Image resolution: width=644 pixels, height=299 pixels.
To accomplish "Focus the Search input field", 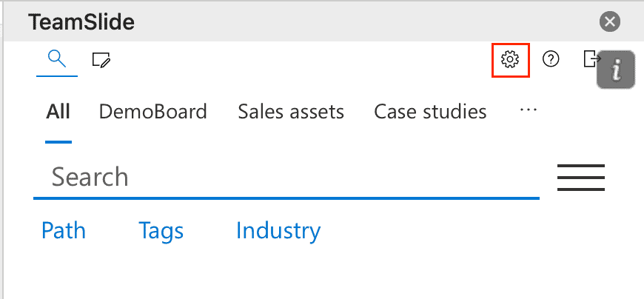I will (286, 177).
